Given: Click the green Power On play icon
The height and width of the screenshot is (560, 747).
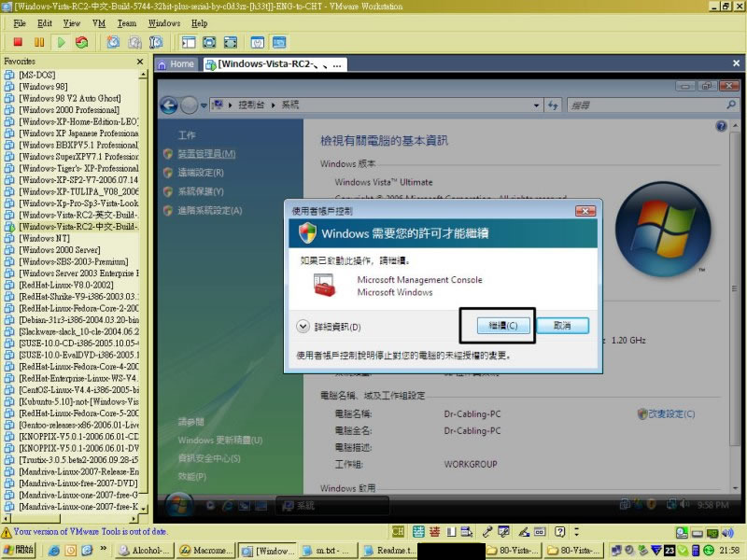Looking at the screenshot, I should [x=61, y=42].
